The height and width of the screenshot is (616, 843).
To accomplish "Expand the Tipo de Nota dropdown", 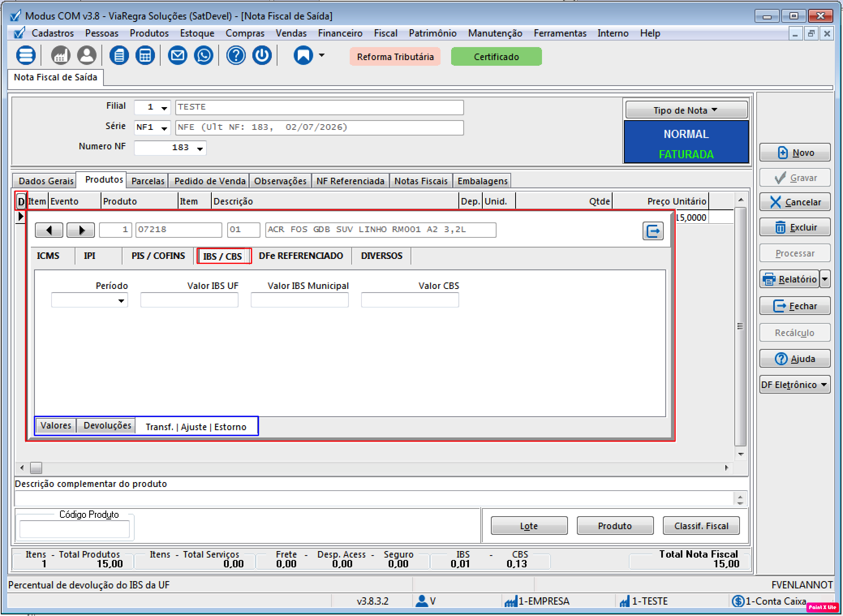I will [x=686, y=110].
